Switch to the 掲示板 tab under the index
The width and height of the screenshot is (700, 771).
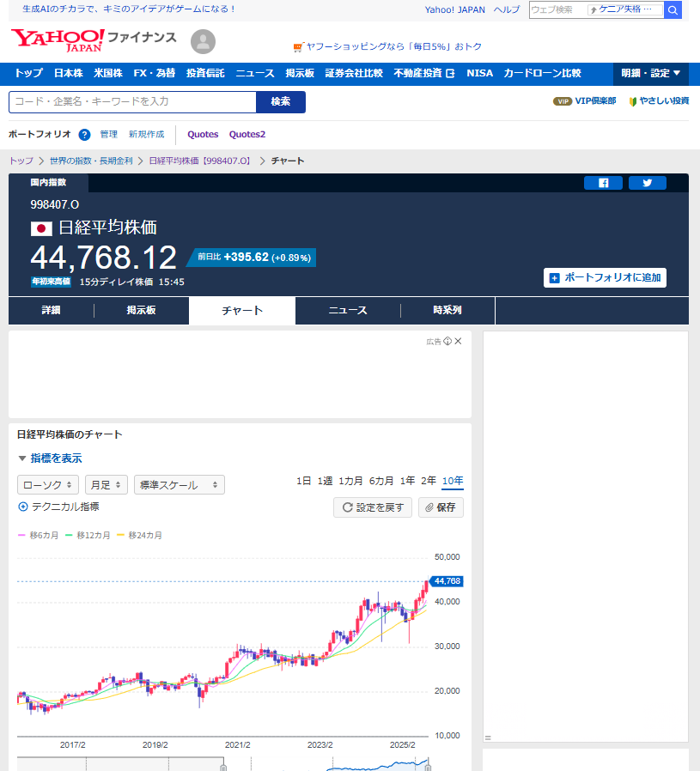pyautogui.click(x=141, y=310)
